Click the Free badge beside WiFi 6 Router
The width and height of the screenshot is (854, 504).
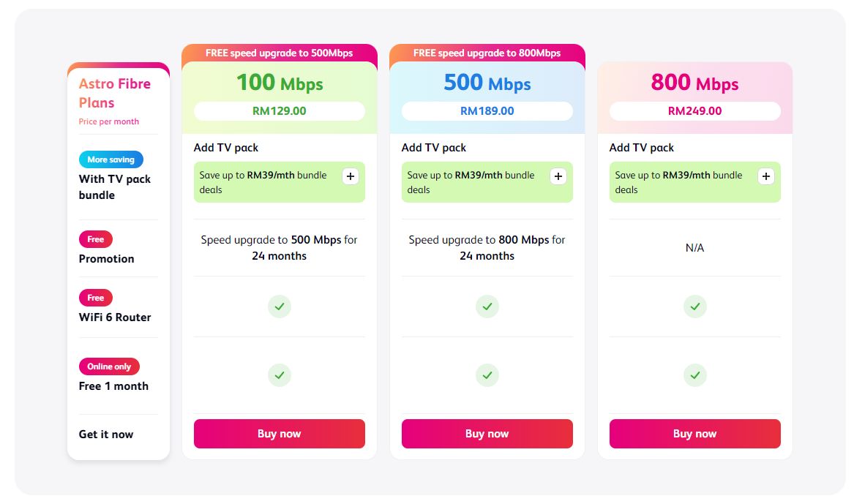coord(95,298)
